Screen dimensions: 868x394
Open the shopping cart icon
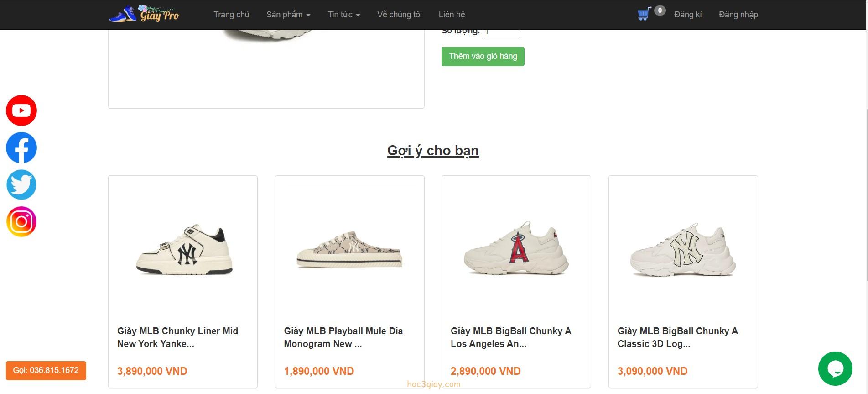(x=643, y=14)
